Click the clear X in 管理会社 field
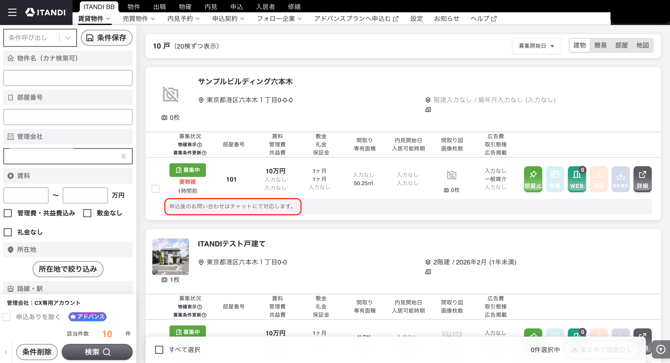670x363 pixels. click(123, 156)
